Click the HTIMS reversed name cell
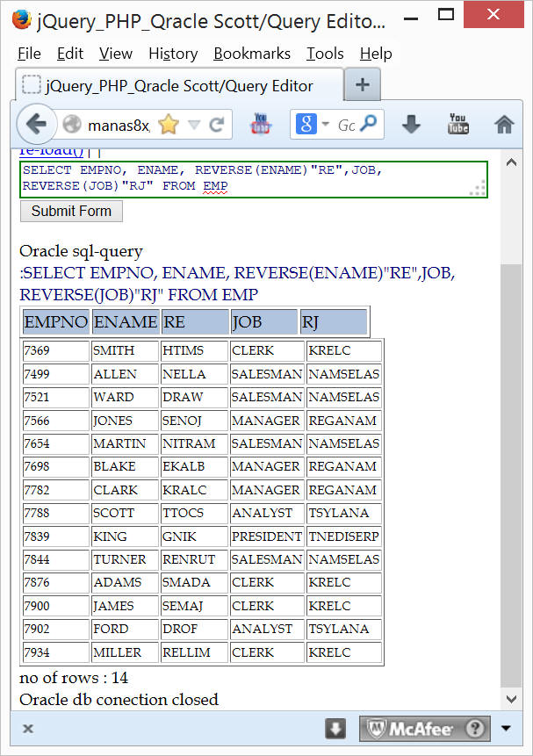 tap(194, 350)
